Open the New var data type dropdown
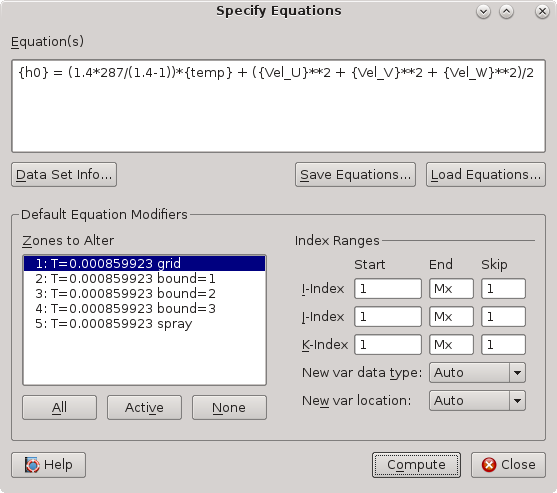The height and width of the screenshot is (493, 557). coord(477,373)
